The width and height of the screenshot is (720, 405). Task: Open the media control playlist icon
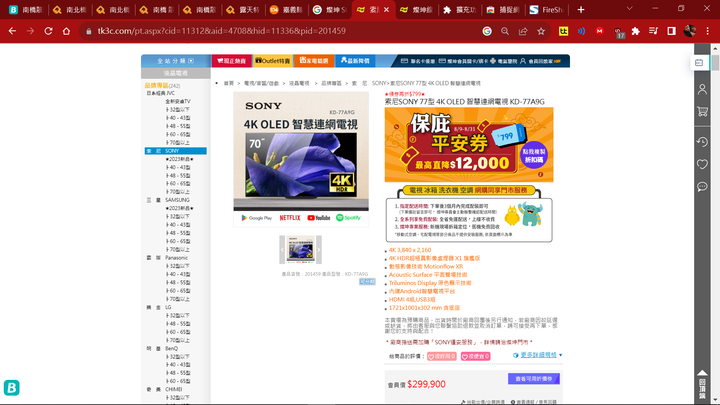coord(653,31)
